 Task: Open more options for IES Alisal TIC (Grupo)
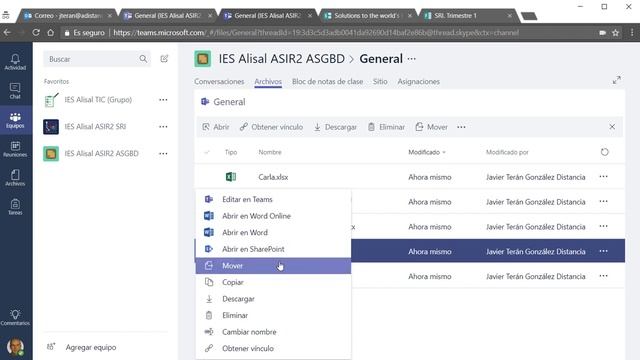click(x=163, y=100)
